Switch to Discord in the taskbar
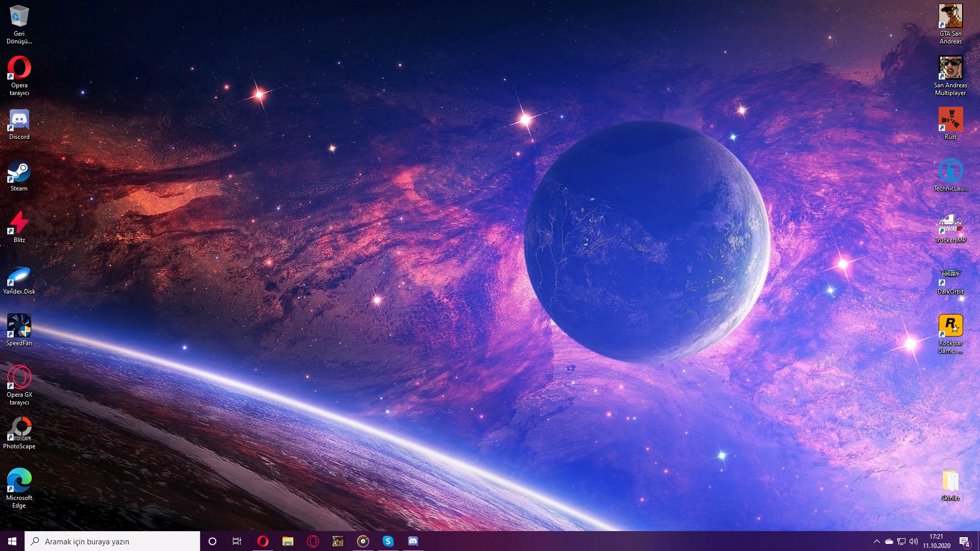 (x=413, y=541)
